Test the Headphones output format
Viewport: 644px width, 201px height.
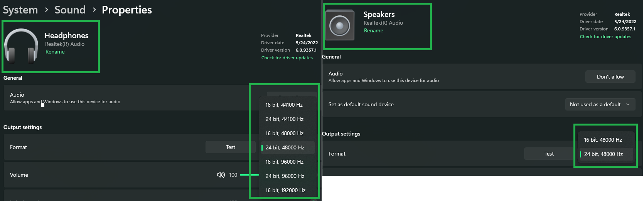tap(231, 147)
